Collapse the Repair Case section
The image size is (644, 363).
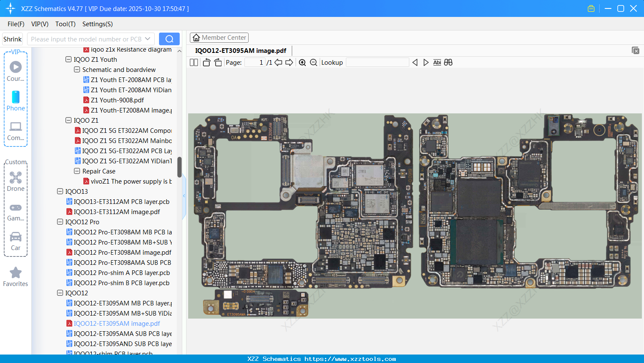77,171
